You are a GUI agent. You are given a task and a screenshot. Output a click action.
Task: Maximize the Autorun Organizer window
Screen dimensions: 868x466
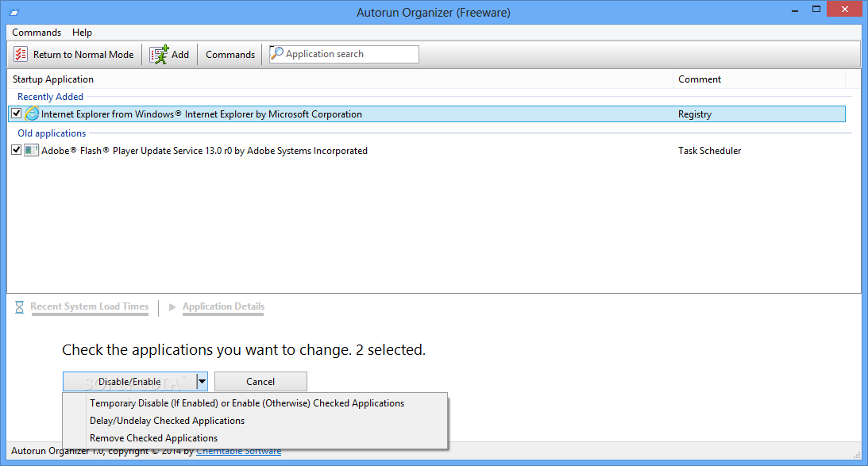pyautogui.click(x=816, y=10)
